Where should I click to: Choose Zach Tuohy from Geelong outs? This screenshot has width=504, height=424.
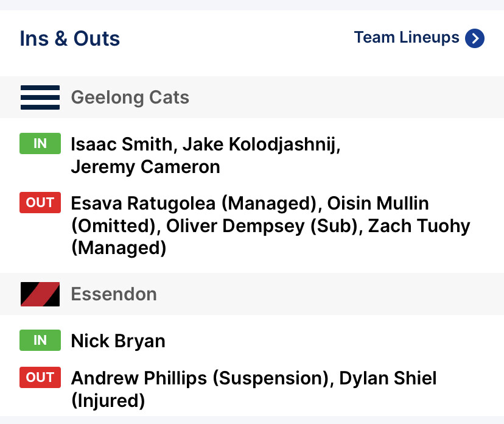(419, 226)
